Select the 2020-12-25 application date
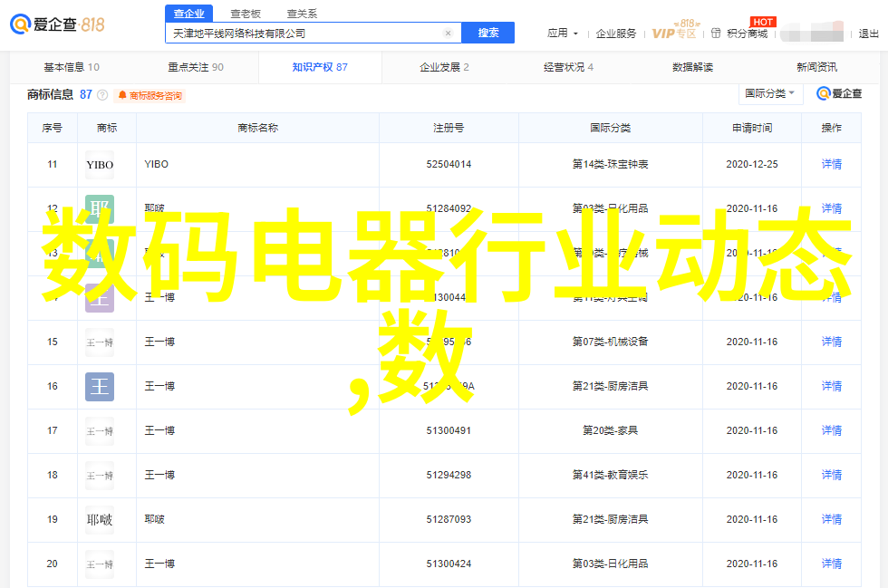 click(752, 164)
